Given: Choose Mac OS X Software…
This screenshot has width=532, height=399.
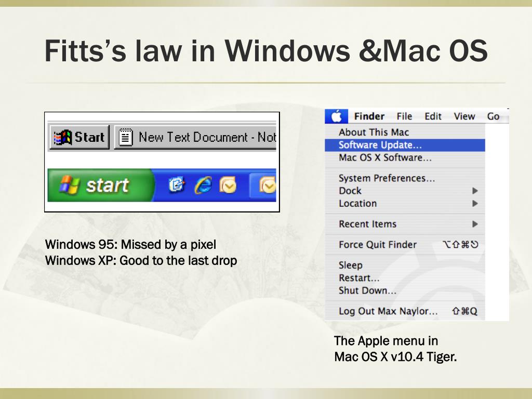Looking at the screenshot, I should (x=405, y=157).
